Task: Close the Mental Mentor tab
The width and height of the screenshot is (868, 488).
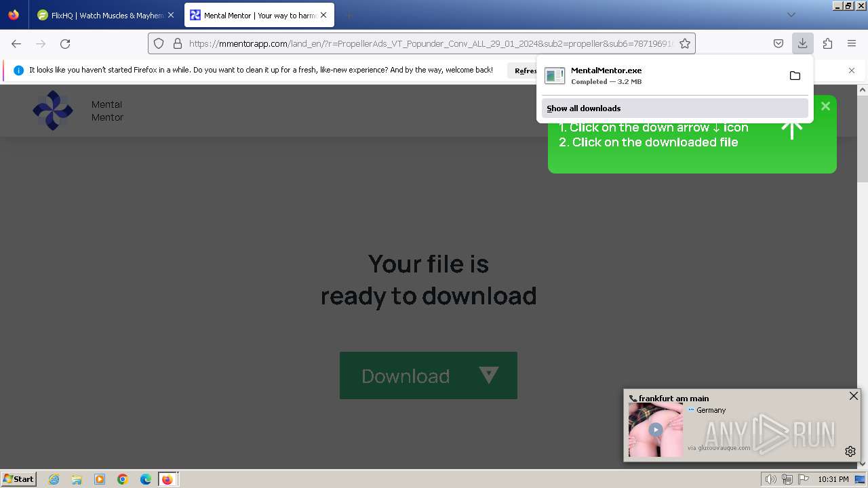Action: pyautogui.click(x=323, y=15)
